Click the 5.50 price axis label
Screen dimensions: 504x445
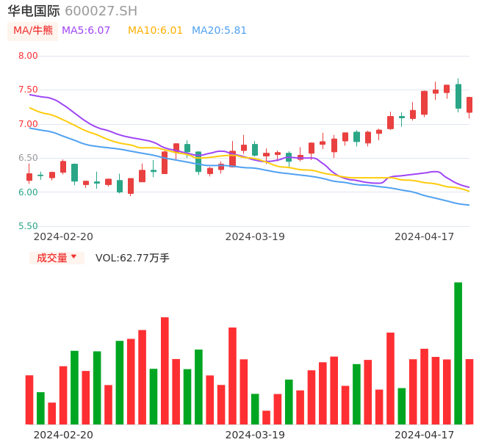click(28, 226)
